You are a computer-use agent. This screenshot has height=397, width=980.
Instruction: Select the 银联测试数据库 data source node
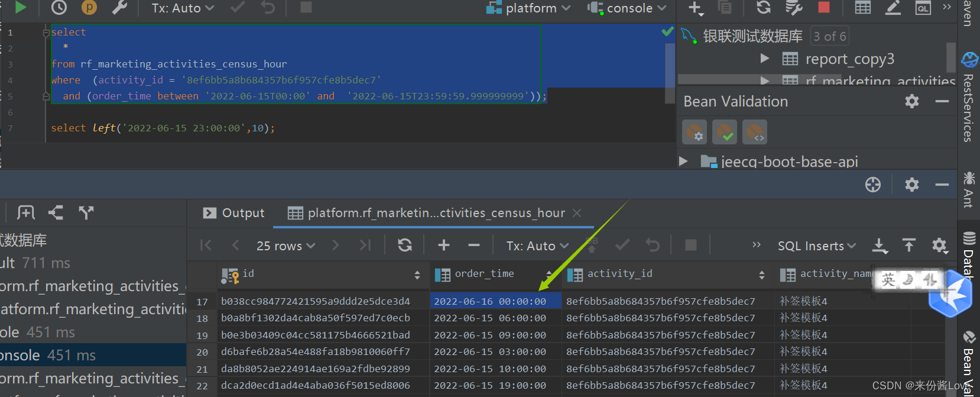pos(752,36)
